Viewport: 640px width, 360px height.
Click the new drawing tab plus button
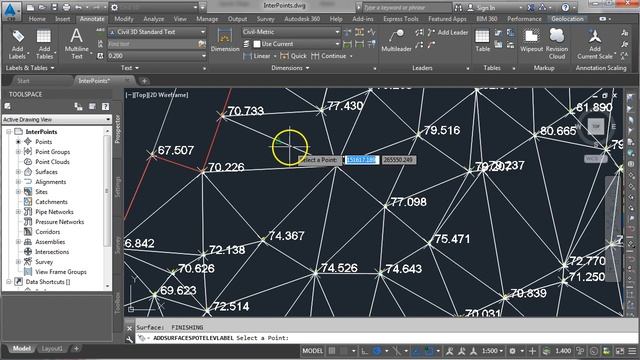[144, 81]
